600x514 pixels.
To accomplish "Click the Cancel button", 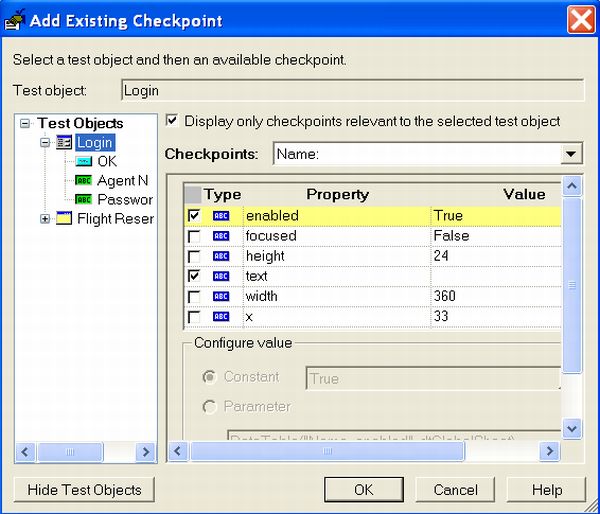I will point(455,490).
